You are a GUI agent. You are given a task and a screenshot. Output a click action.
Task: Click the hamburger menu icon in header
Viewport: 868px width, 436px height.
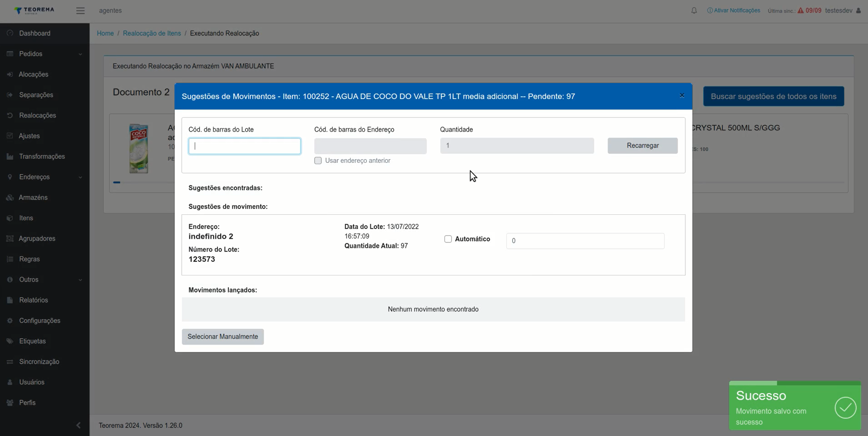pos(80,10)
